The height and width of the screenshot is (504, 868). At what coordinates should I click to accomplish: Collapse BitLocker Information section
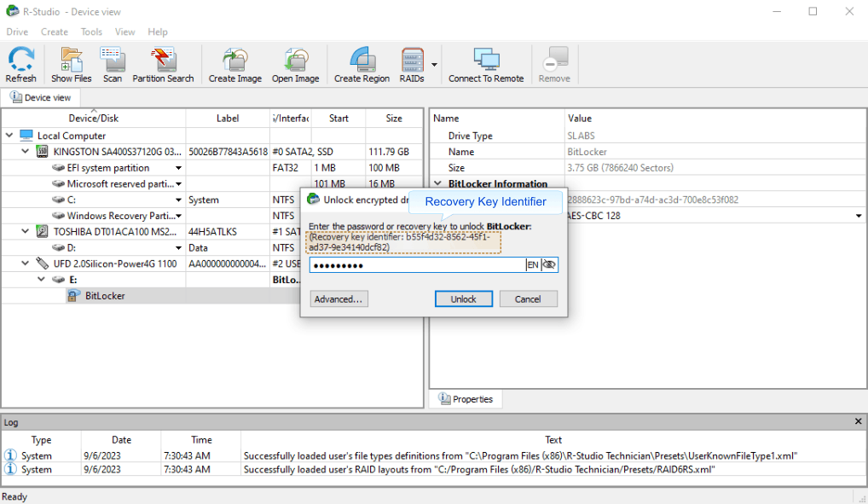tap(438, 183)
